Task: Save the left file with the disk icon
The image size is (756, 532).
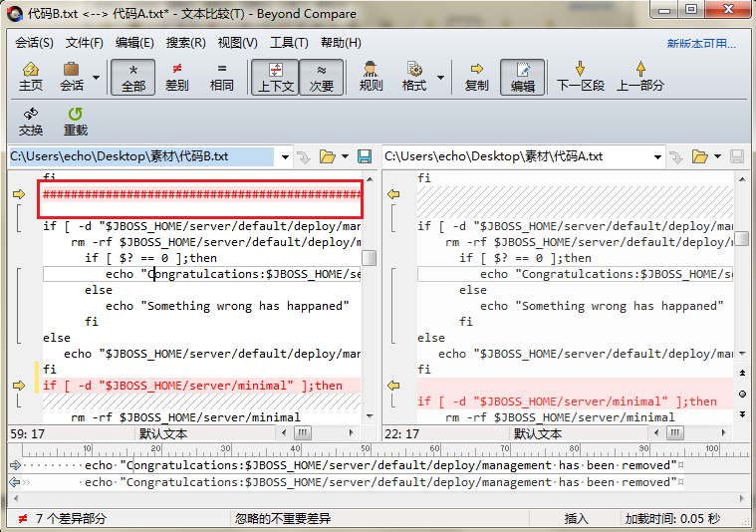Action: coord(365,156)
